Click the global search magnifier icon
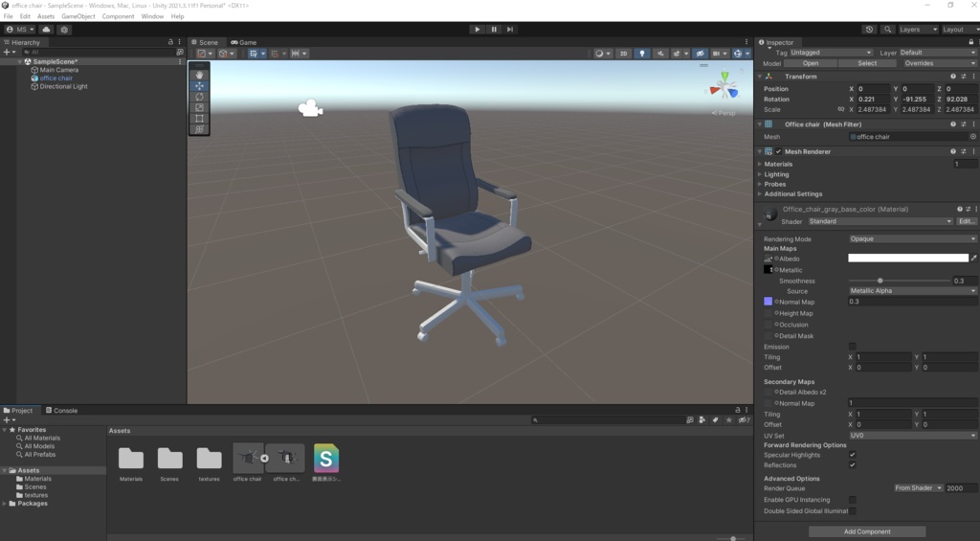The image size is (980, 541). [887, 30]
